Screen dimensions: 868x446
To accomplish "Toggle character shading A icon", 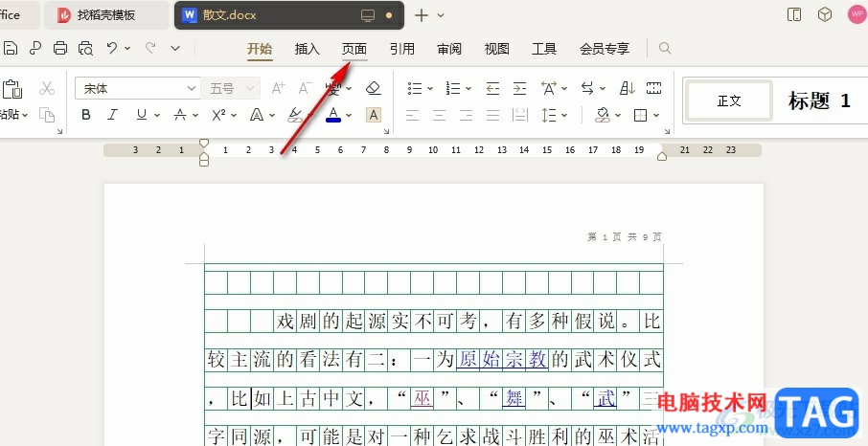I will click(374, 115).
